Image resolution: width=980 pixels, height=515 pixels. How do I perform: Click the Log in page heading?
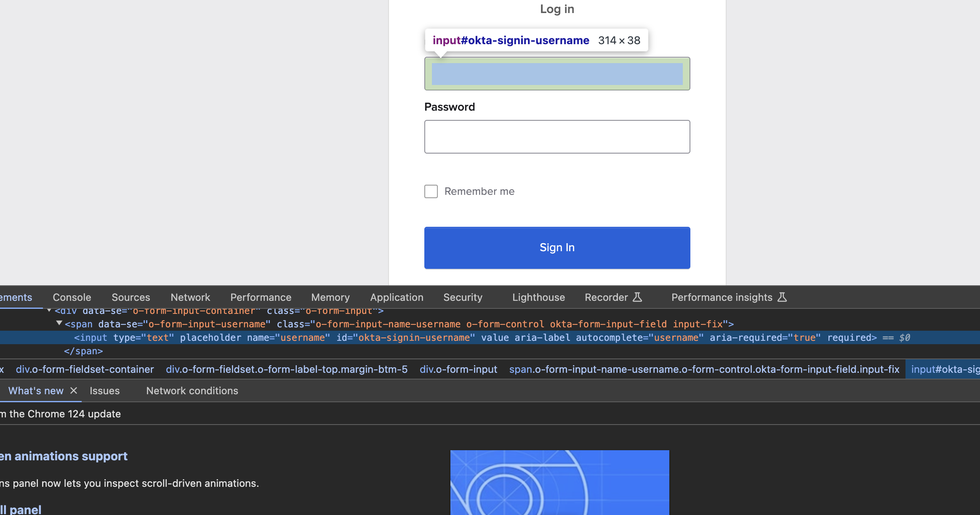557,9
